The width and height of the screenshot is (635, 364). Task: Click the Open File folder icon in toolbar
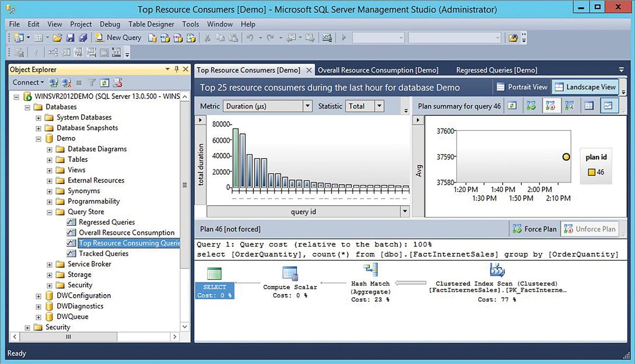pyautogui.click(x=58, y=38)
